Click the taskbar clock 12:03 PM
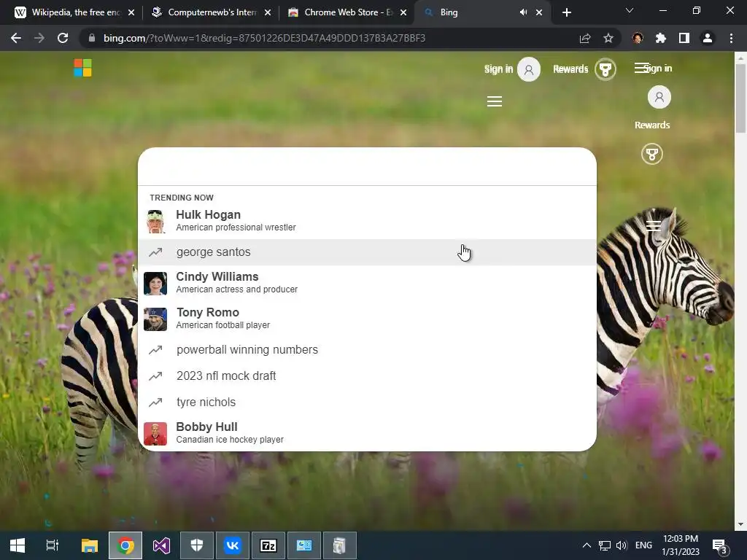 pyautogui.click(x=681, y=545)
